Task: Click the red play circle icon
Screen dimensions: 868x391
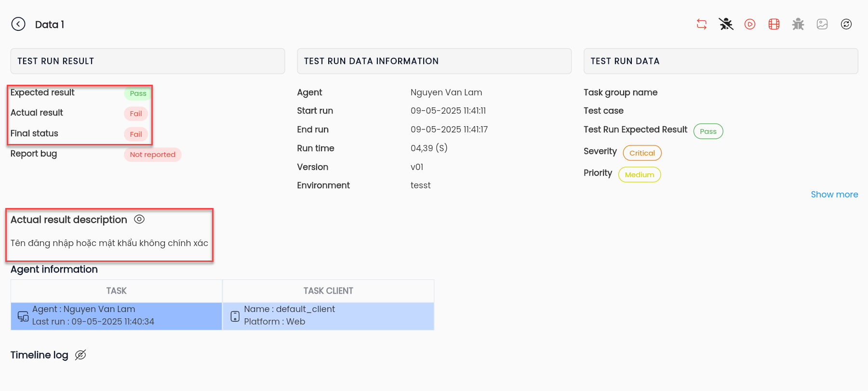Action: 750,24
